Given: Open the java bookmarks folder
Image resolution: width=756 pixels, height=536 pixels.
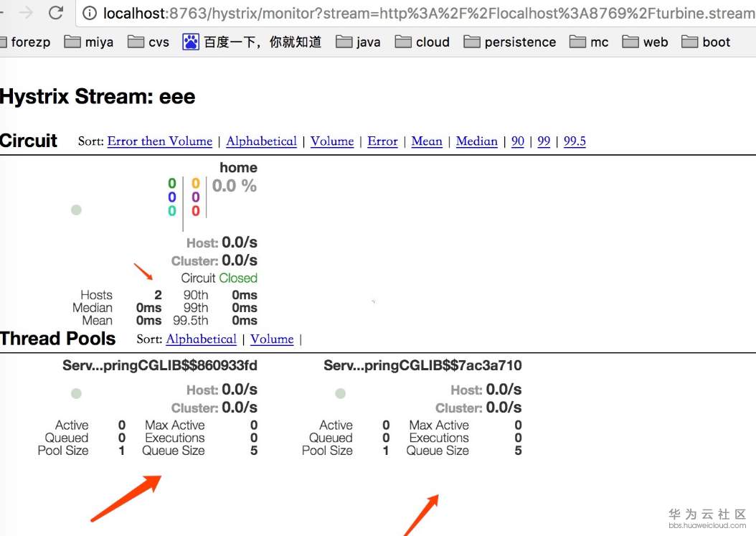Looking at the screenshot, I should coord(358,42).
